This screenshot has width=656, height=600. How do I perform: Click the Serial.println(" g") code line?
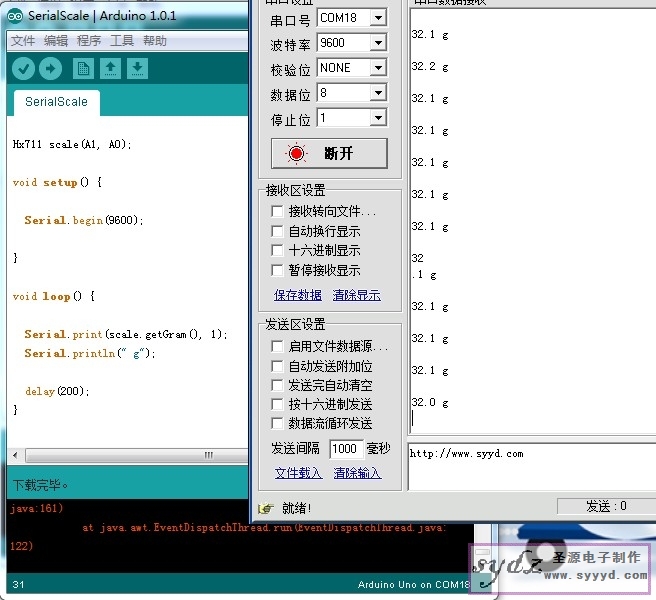click(90, 354)
